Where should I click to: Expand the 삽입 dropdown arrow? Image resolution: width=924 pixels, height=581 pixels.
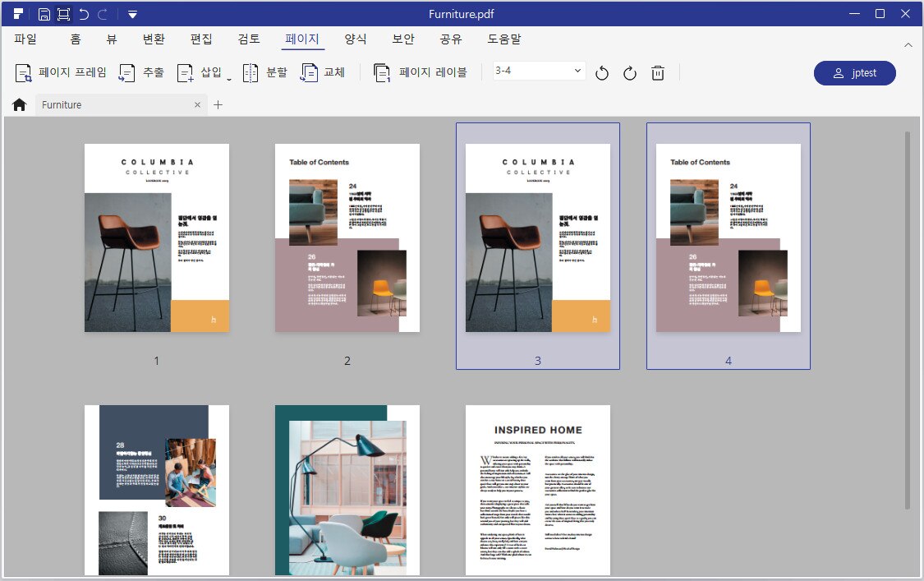[x=228, y=78]
